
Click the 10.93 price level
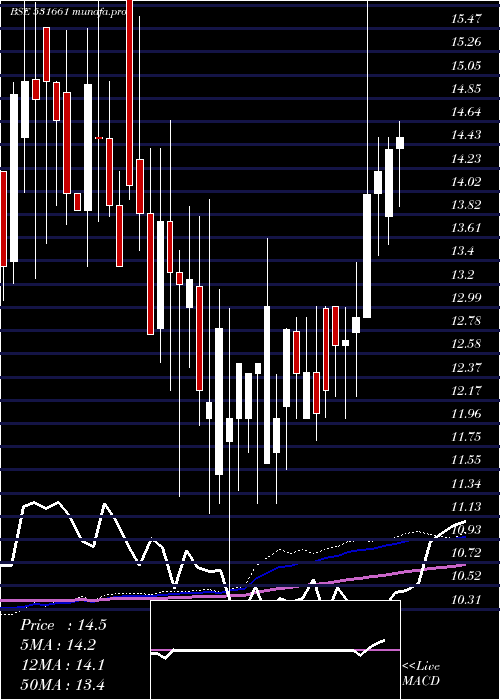pyautogui.click(x=467, y=529)
